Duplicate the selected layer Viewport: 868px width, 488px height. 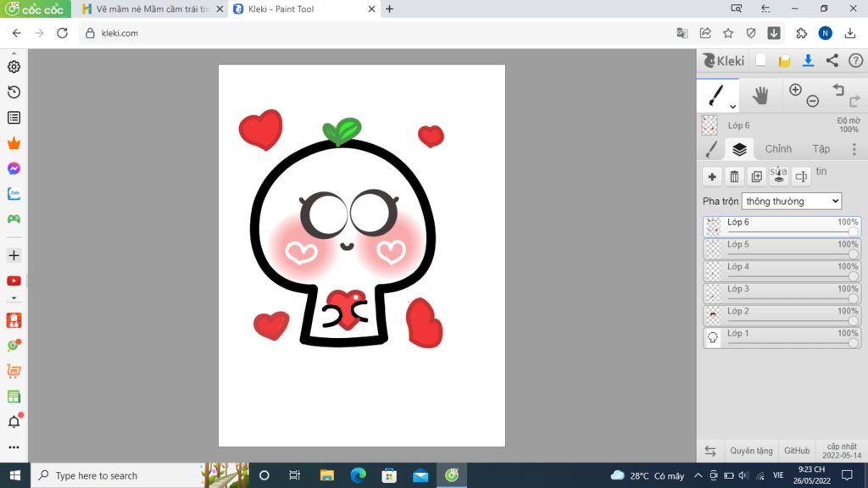(756, 177)
